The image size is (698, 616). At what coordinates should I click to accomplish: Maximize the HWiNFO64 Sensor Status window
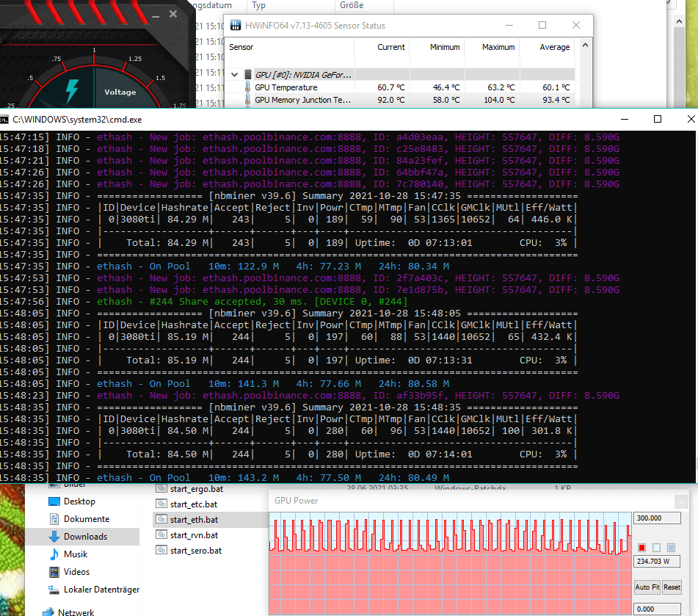(x=542, y=25)
